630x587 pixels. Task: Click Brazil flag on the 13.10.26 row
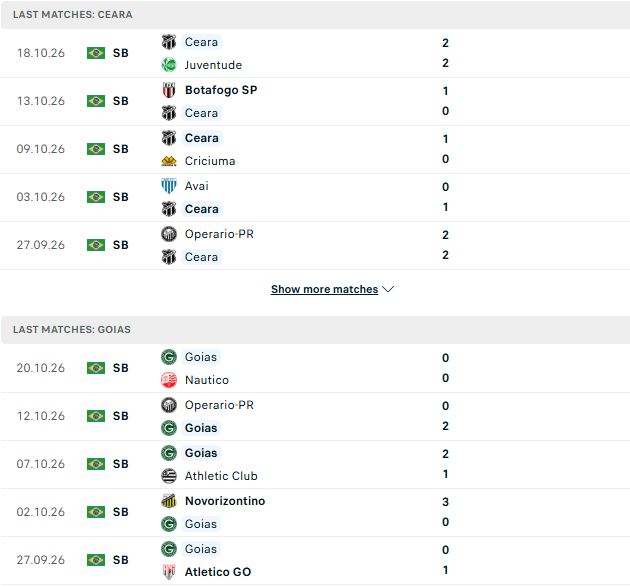pyautogui.click(x=96, y=101)
